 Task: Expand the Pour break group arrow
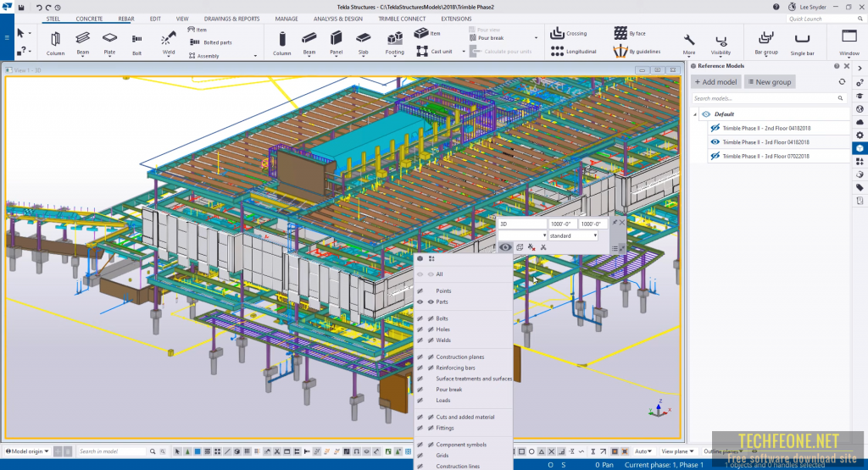point(536,38)
